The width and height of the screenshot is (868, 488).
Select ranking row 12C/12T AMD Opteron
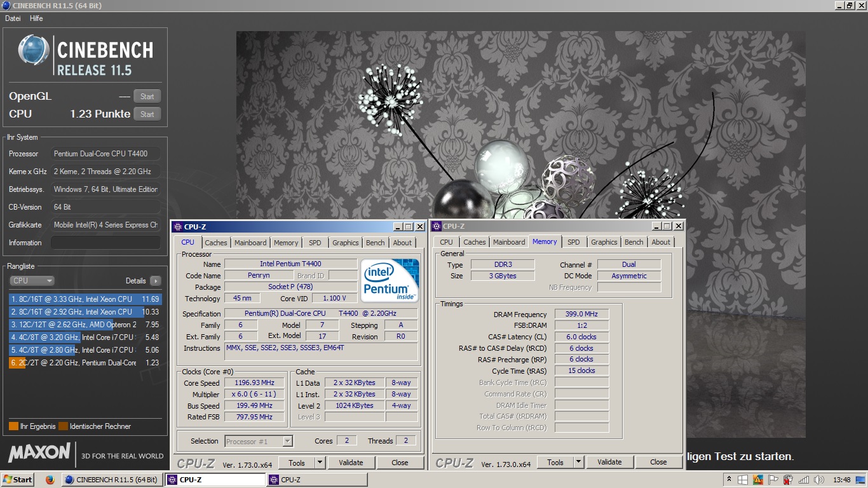point(85,325)
